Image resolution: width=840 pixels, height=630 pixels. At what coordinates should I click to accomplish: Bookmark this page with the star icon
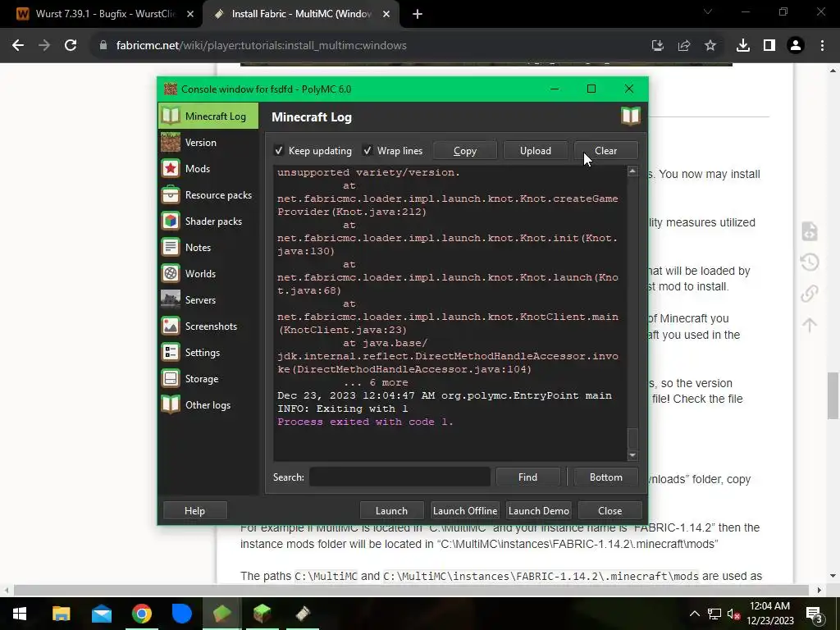(710, 46)
